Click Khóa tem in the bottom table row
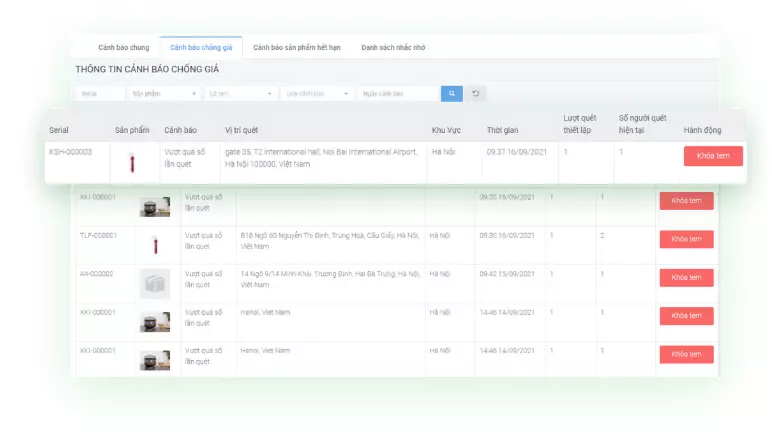The image size is (772, 435). pyautogui.click(x=686, y=354)
